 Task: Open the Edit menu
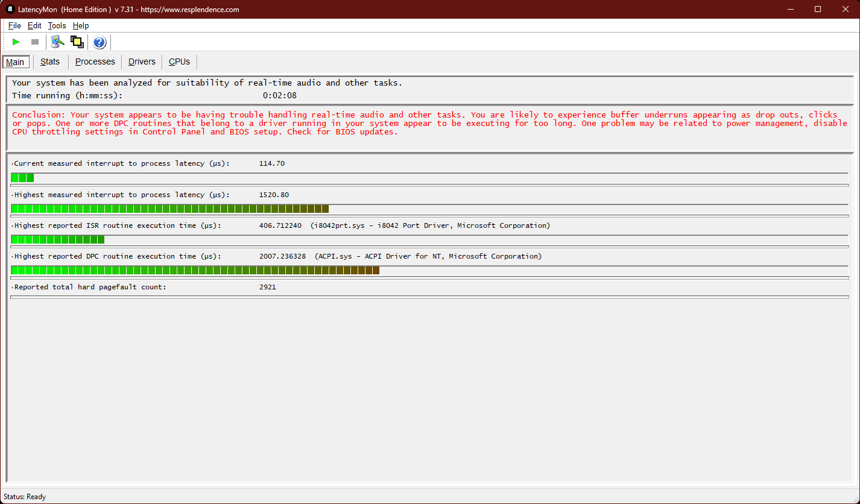[34, 26]
